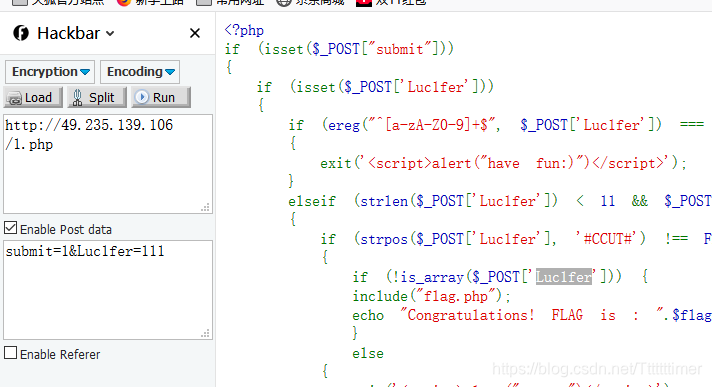Viewport: 712px width, 387px height.
Task: Click the URL textarea resize grip
Action: pyautogui.click(x=206, y=208)
